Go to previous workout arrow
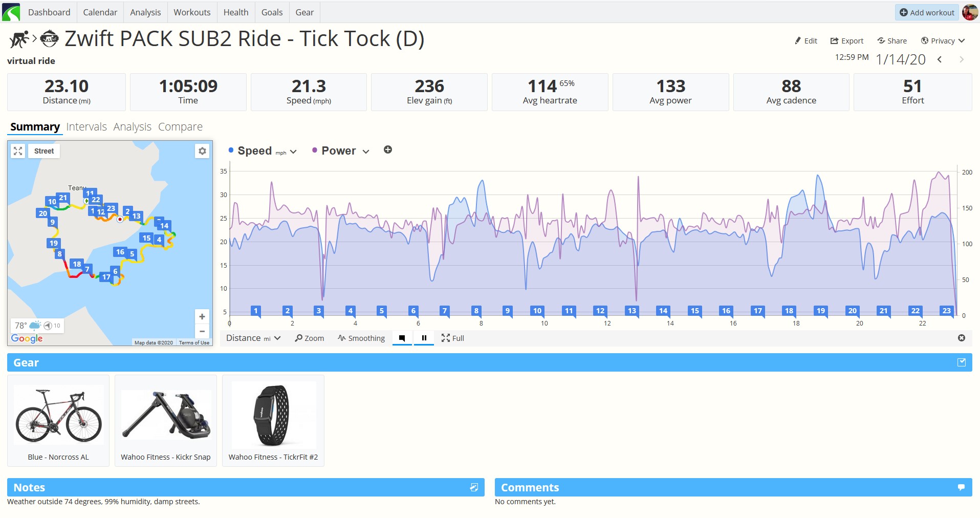980x518 pixels. 940,59
